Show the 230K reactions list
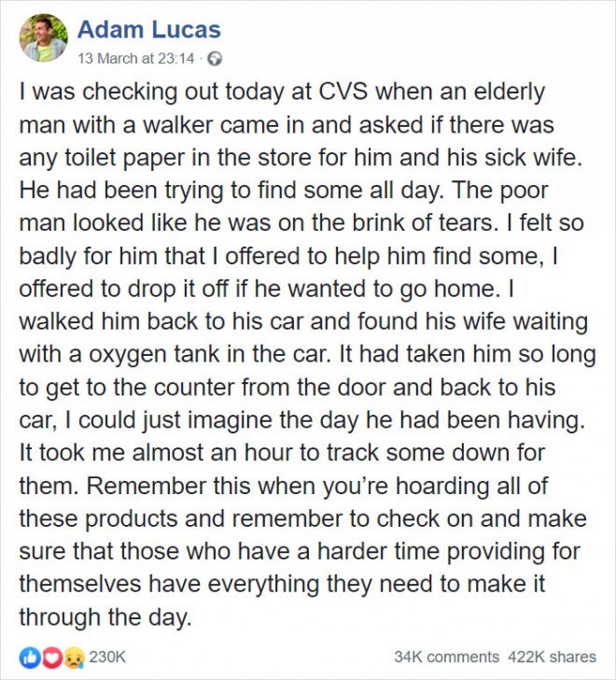The image size is (616, 680). point(107,657)
